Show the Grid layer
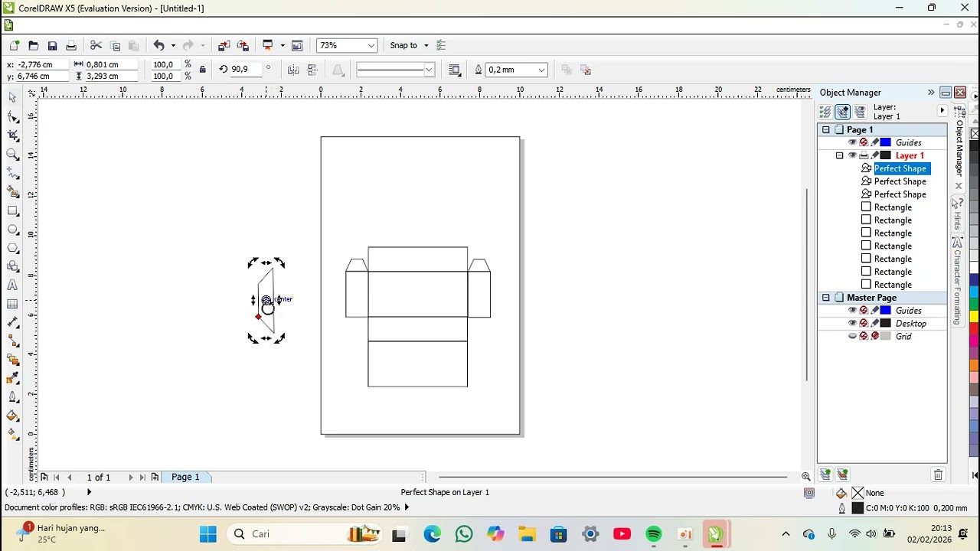The width and height of the screenshot is (980, 551). pos(852,337)
